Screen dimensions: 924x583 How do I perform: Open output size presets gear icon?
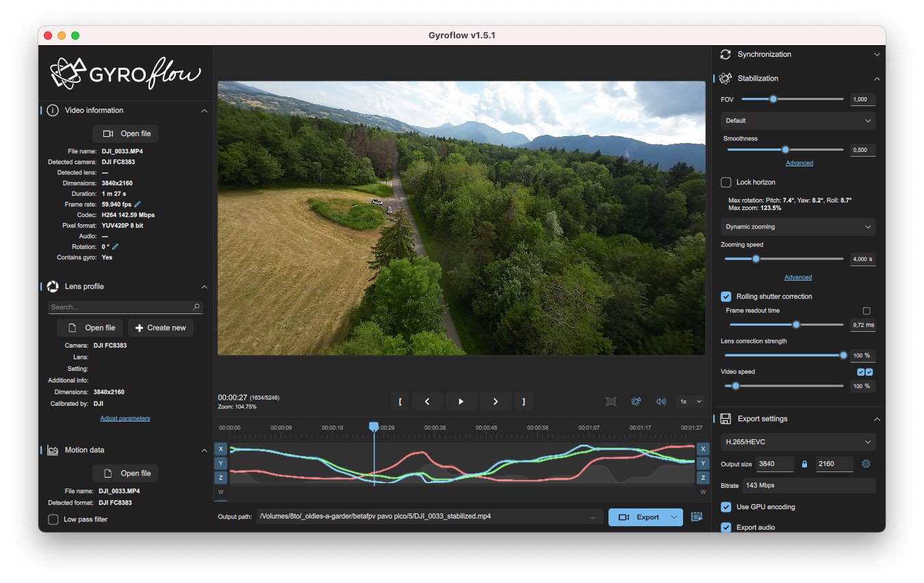[x=866, y=464]
